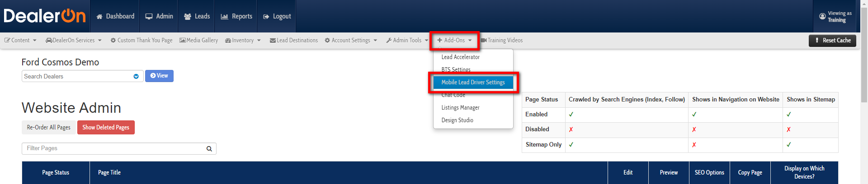868x184 pixels.
Task: Click into the Filter Pages field
Action: coord(113,148)
